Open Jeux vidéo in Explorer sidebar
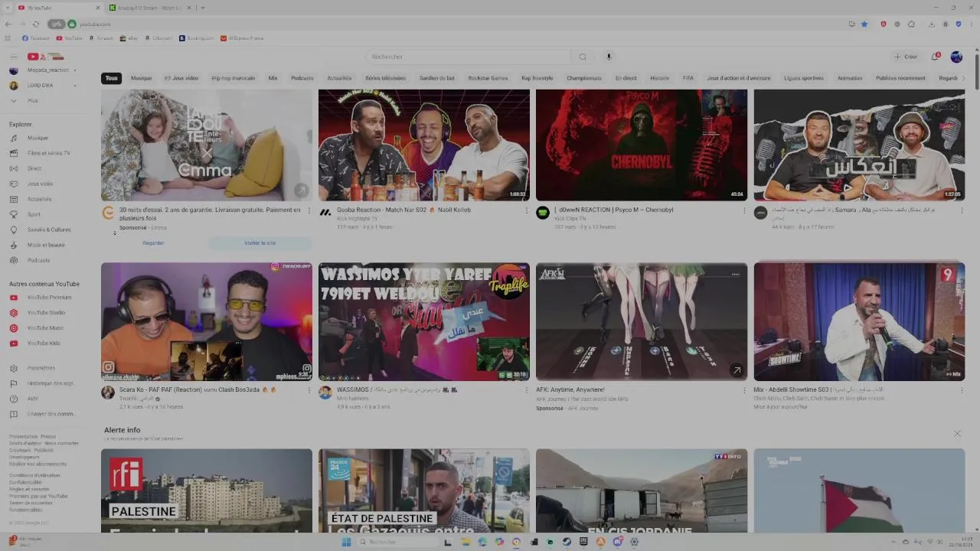The image size is (980, 551). [40, 184]
